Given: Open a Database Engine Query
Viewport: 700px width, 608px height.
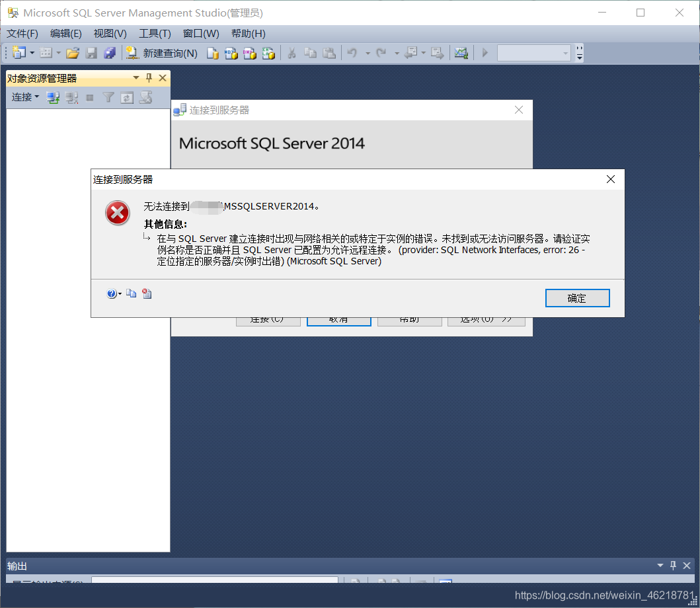Looking at the screenshot, I should point(212,53).
